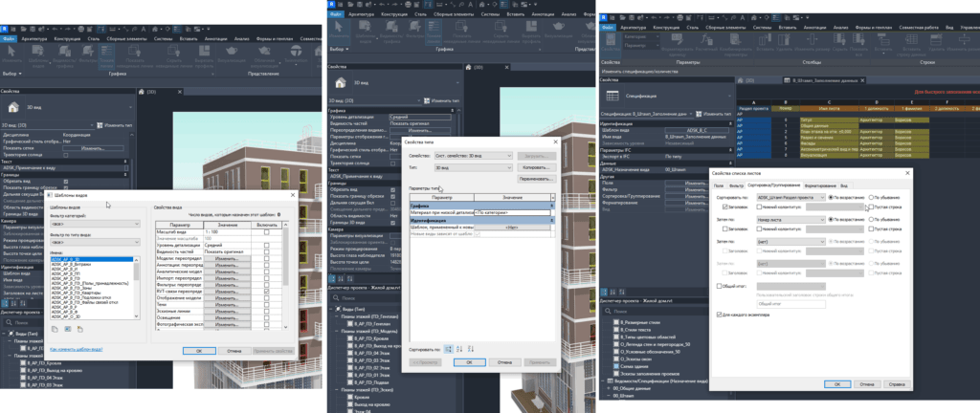Check Пустая строка in the Сортировать по row
Screen dimensions: 980x413
pos(871,206)
